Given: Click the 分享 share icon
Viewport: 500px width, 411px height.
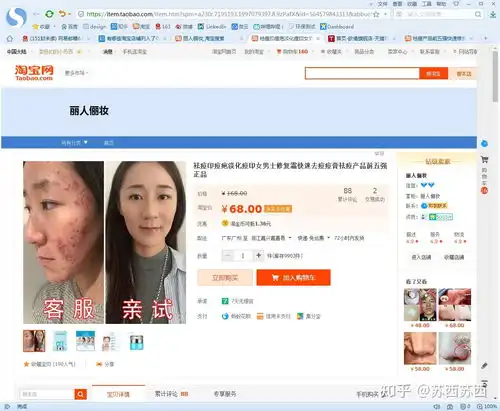Looking at the screenshot, I should pyautogui.click(x=99, y=364).
